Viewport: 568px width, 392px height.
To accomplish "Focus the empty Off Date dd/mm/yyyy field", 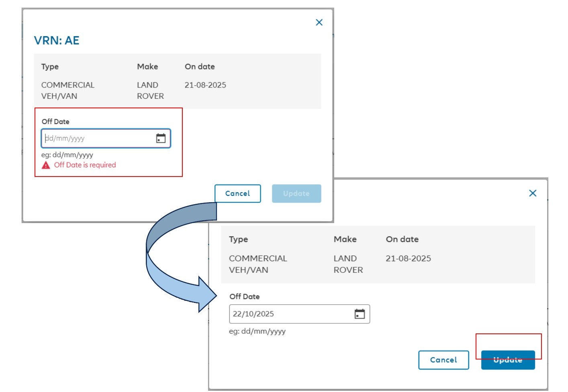I will tap(106, 138).
